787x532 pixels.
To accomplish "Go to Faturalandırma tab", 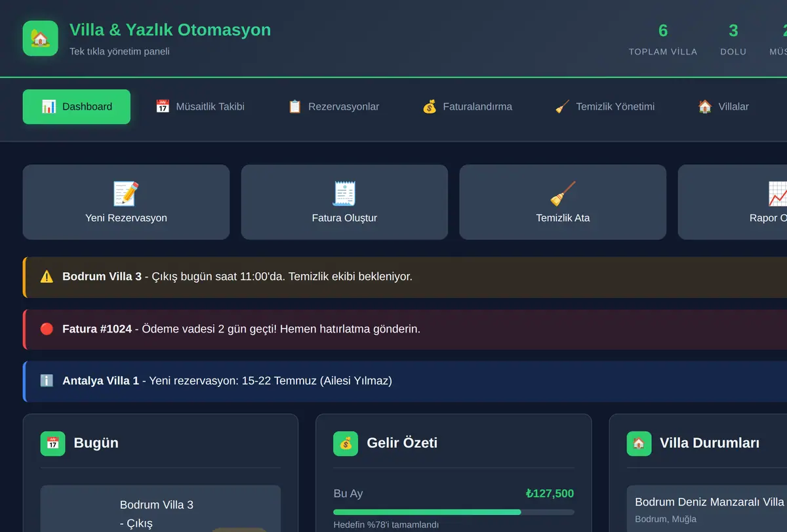I will click(467, 106).
